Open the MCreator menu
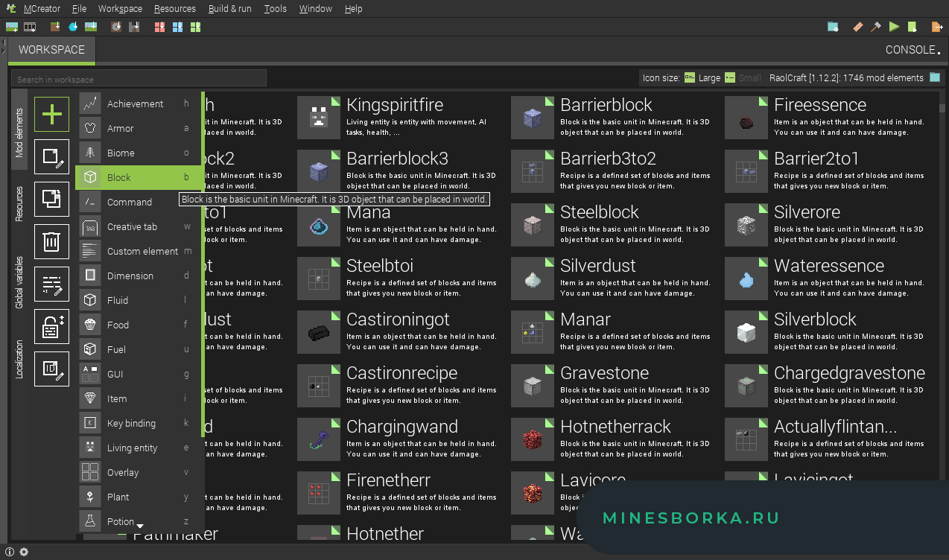This screenshot has width=949, height=560. [42, 9]
